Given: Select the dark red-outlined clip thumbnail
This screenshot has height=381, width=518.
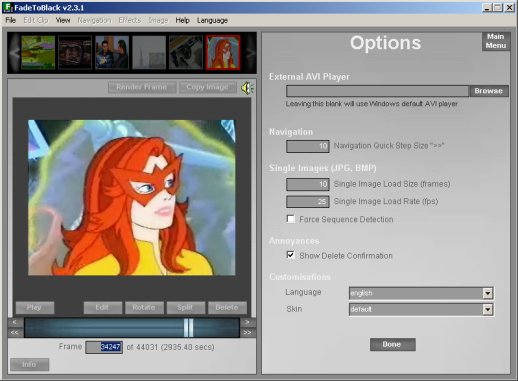Looking at the screenshot, I should coord(75,53).
